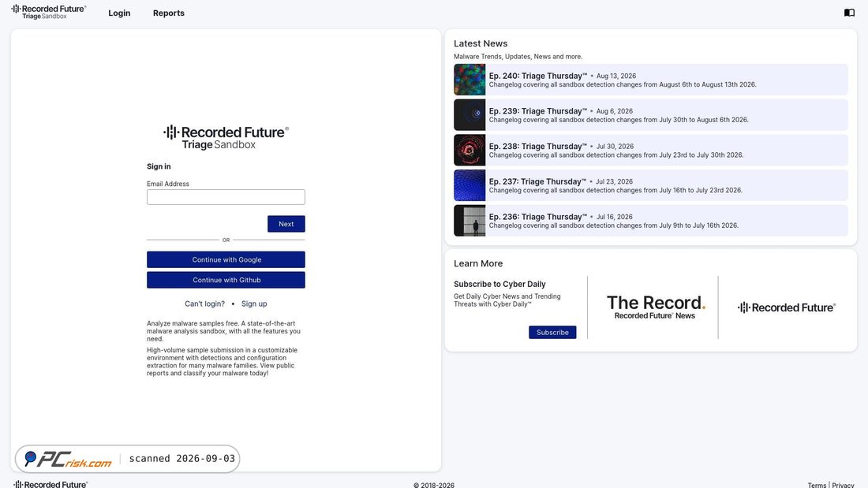Read Ep. 236: Triage Thursday title
The width and height of the screenshot is (868, 488).
click(537, 217)
